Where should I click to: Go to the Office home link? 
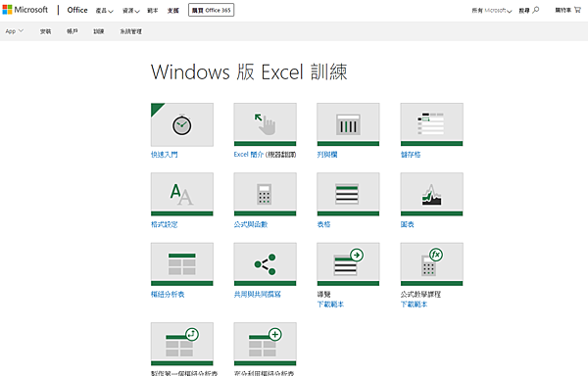tap(77, 10)
